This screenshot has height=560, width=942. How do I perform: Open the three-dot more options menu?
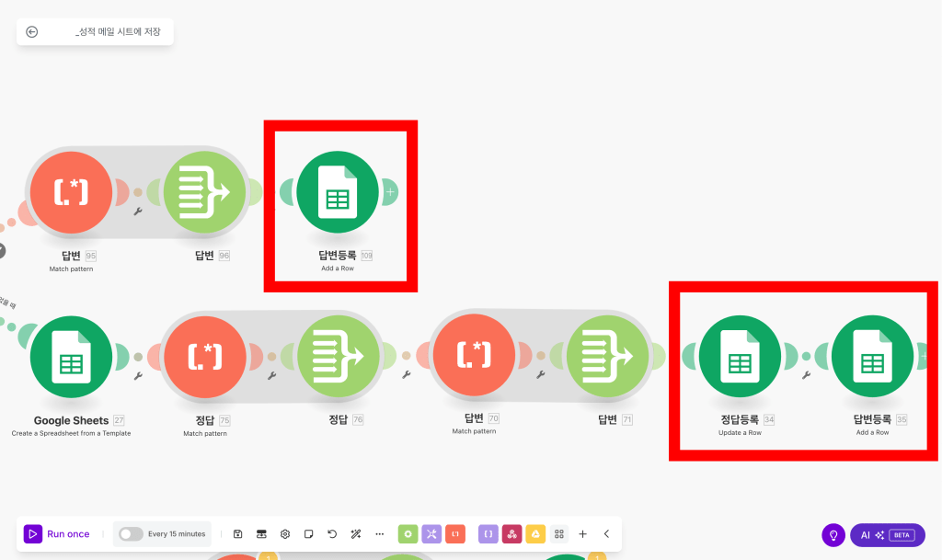pyautogui.click(x=379, y=533)
